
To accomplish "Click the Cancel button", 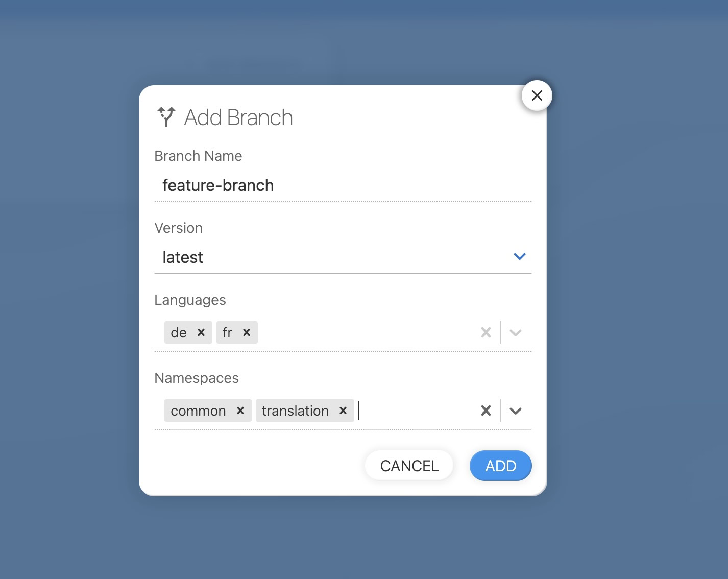I will [409, 466].
